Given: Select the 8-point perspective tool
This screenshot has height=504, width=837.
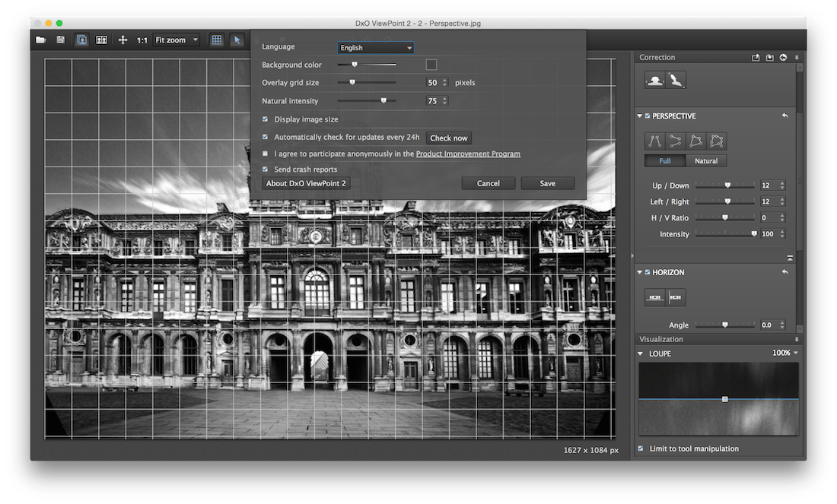Looking at the screenshot, I should [x=716, y=141].
